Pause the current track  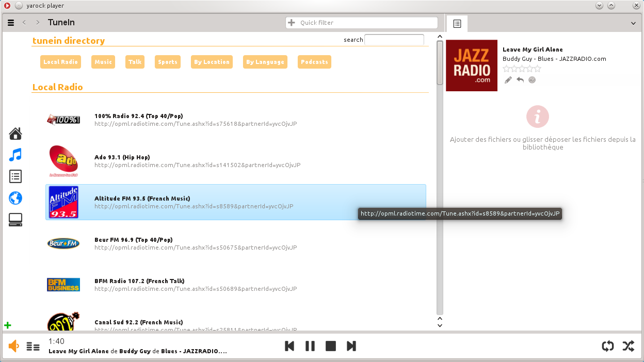[310, 346]
